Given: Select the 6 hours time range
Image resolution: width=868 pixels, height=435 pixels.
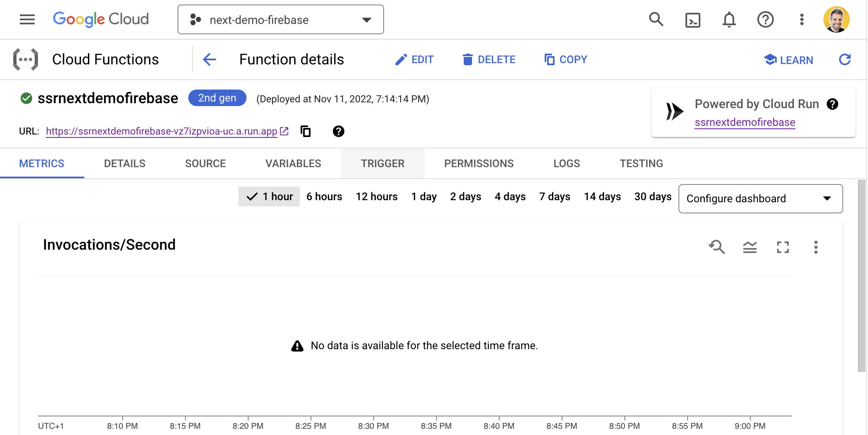Looking at the screenshot, I should point(324,196).
